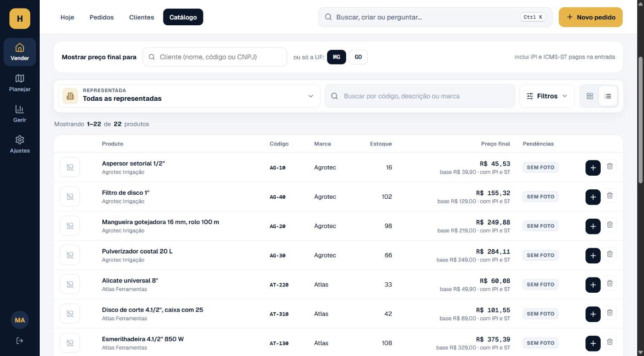
Task: Go to the Clientes tab
Action: coord(141,17)
